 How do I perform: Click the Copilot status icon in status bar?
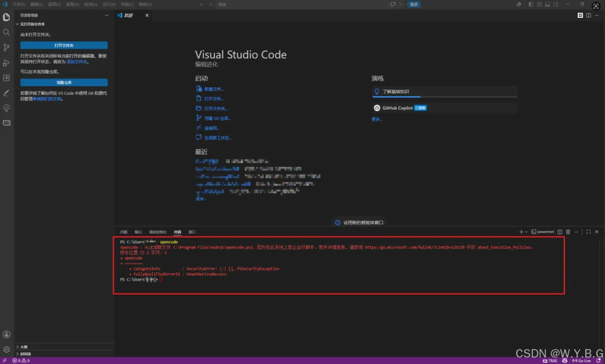[565, 361]
